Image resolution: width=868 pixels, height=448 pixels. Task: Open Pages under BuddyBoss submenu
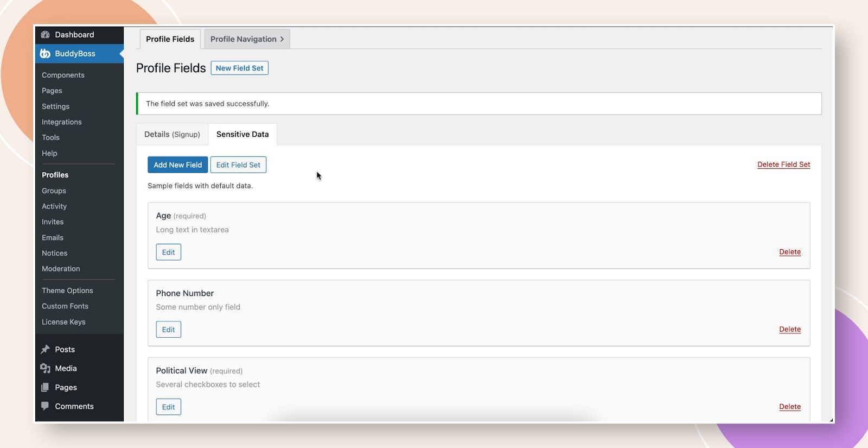tap(52, 91)
